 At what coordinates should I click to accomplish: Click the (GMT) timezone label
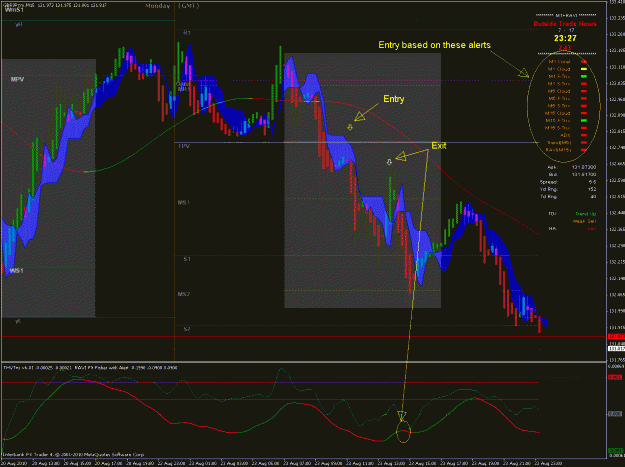pos(189,6)
